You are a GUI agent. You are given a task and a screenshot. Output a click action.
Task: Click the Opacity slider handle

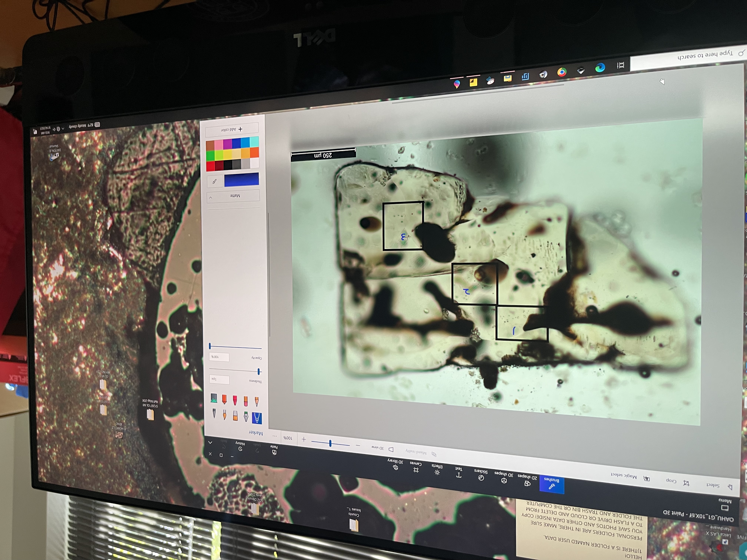click(x=210, y=346)
